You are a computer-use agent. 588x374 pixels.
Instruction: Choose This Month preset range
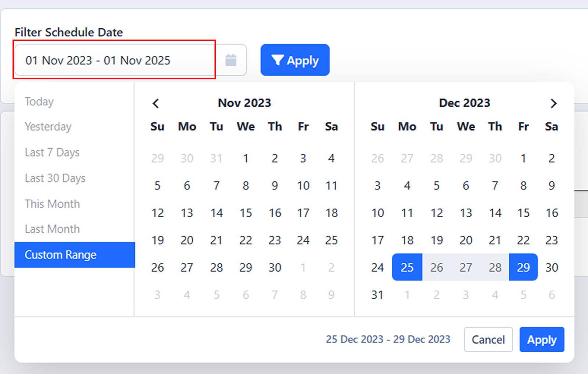(52, 204)
